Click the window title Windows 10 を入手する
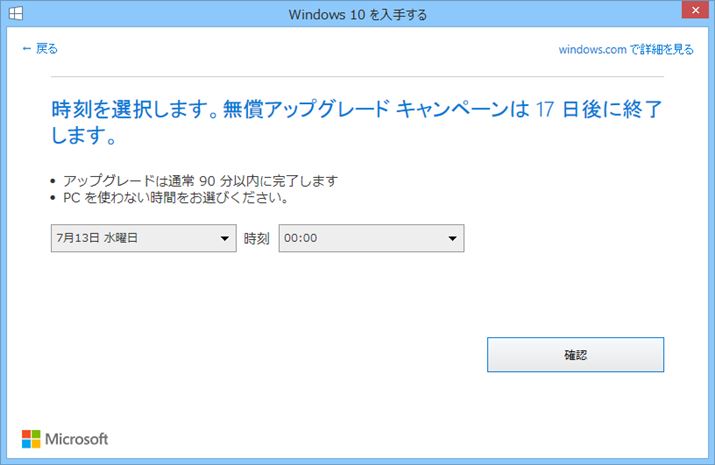This screenshot has height=465, width=715. 358,15
